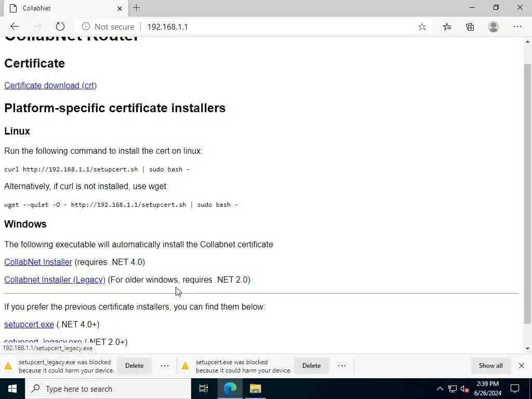Open the Windows Start menu
Viewport: 532px width, 399px height.
coord(12,389)
